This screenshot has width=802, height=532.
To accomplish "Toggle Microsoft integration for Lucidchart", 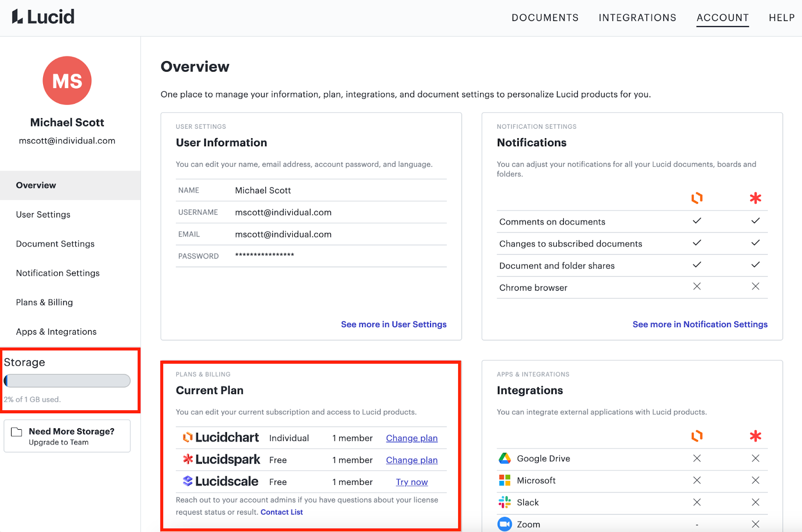I will [x=696, y=480].
